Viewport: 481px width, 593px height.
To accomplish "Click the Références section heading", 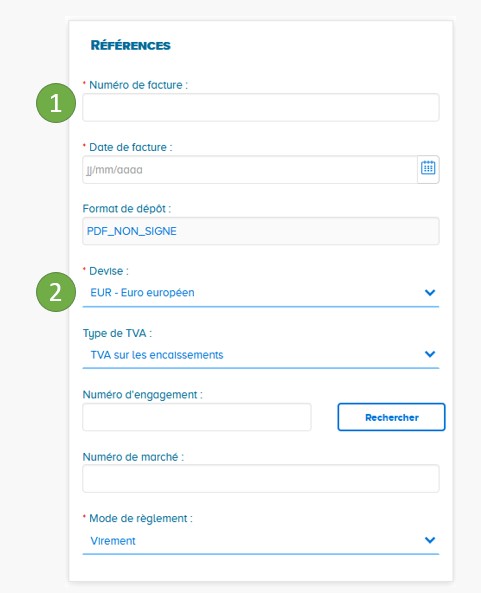I will pos(130,45).
